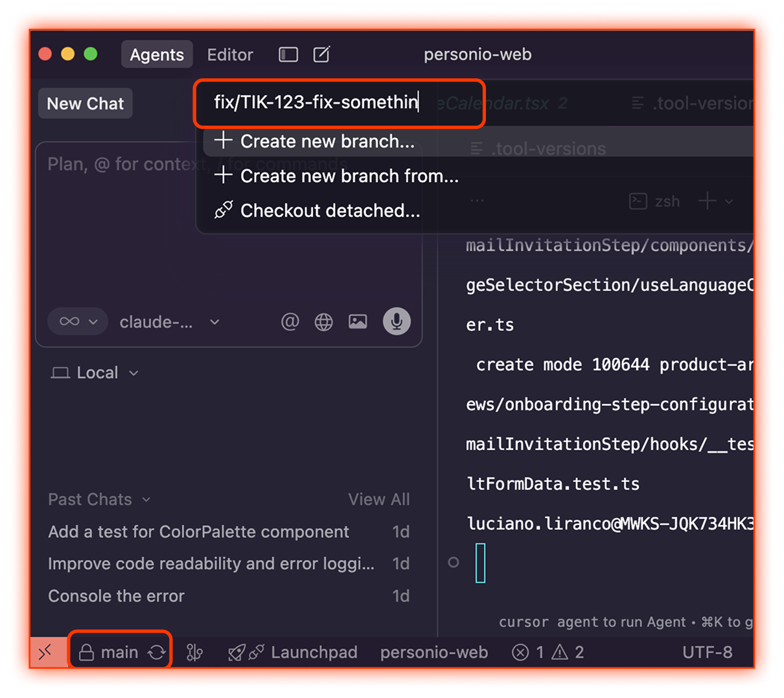Open the claude model selector dropdown
This screenshot has width=784, height=698.
pyautogui.click(x=168, y=322)
